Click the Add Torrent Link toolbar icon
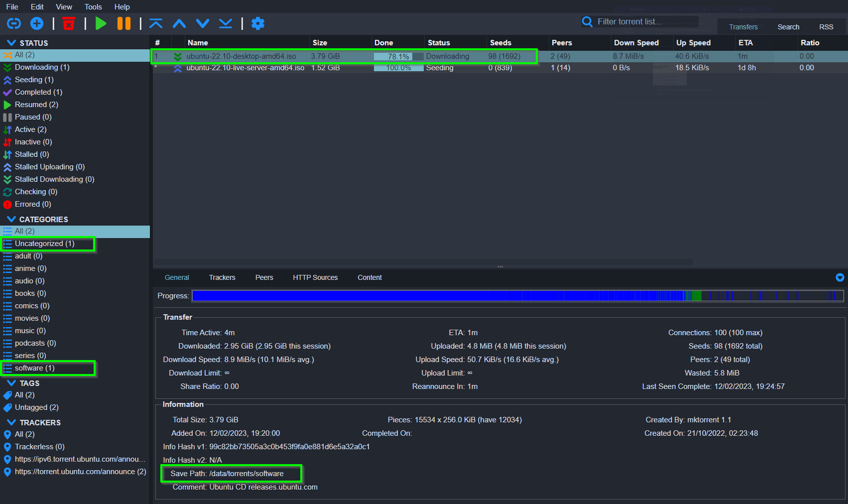 [x=13, y=23]
